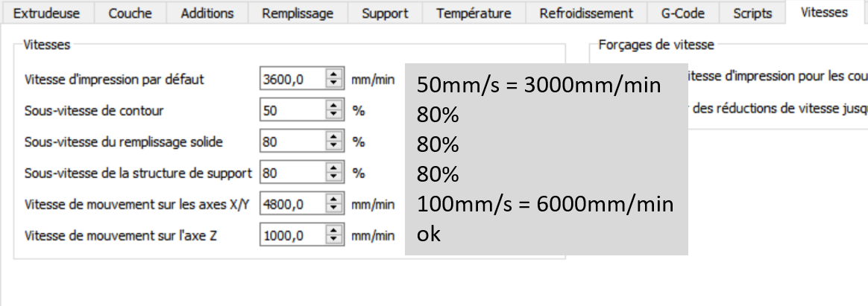Increase default print speed with up arrow

coord(333,75)
